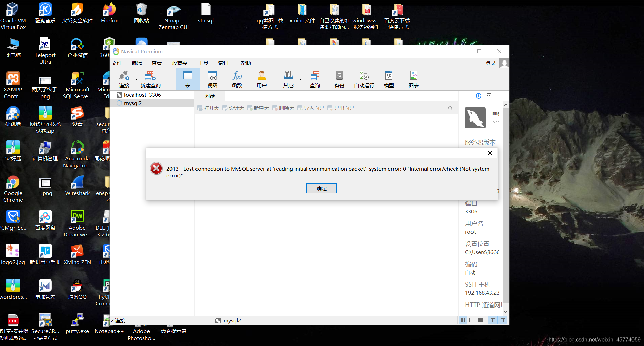Close the error dialog with X

[x=490, y=153]
